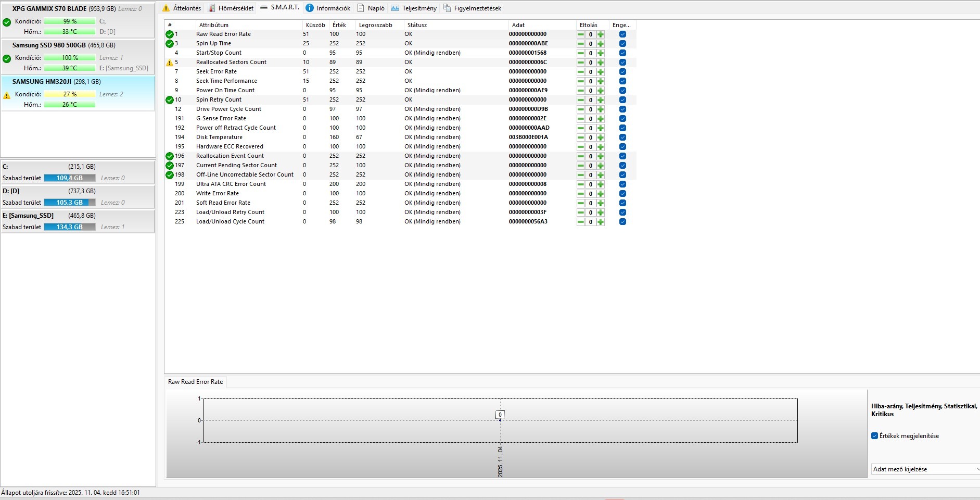Open the Teljesítmény tab
Screen dimensions: 980x500
(414, 8)
